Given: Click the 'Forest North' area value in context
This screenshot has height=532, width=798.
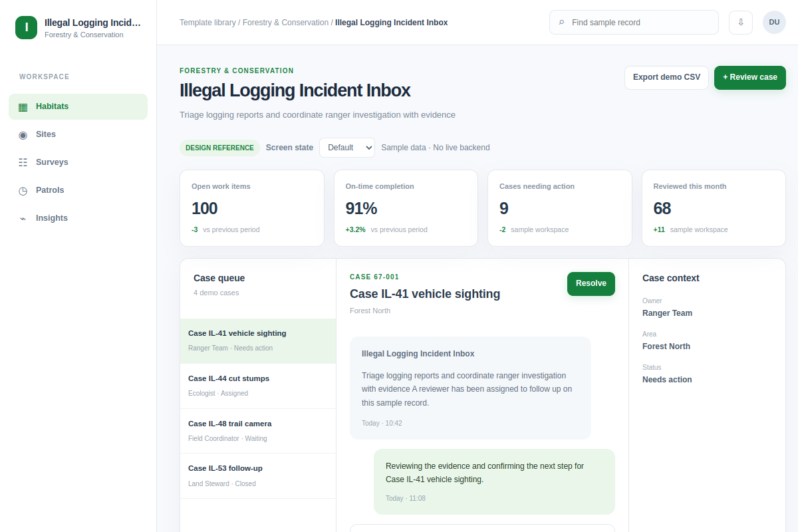Looking at the screenshot, I should [x=666, y=346].
